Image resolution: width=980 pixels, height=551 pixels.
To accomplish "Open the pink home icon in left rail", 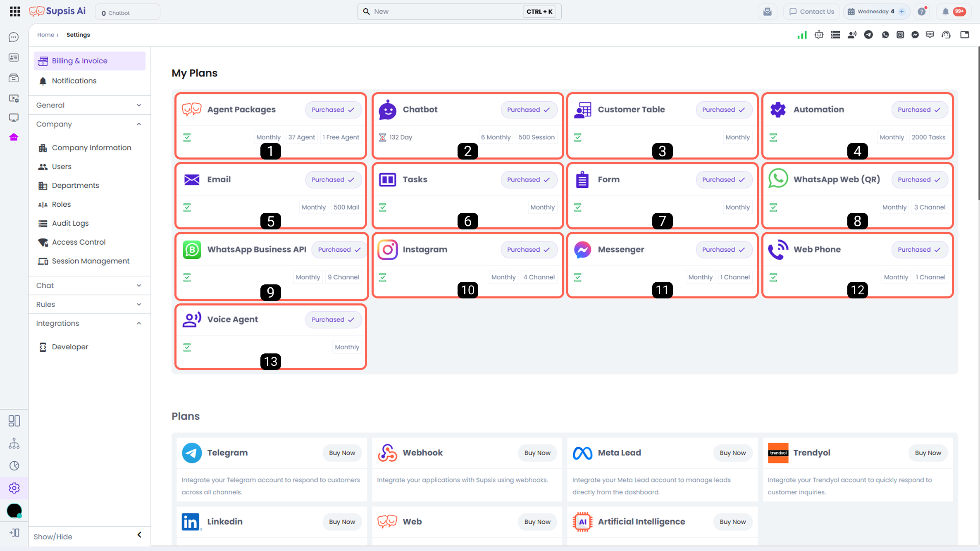I will [14, 137].
